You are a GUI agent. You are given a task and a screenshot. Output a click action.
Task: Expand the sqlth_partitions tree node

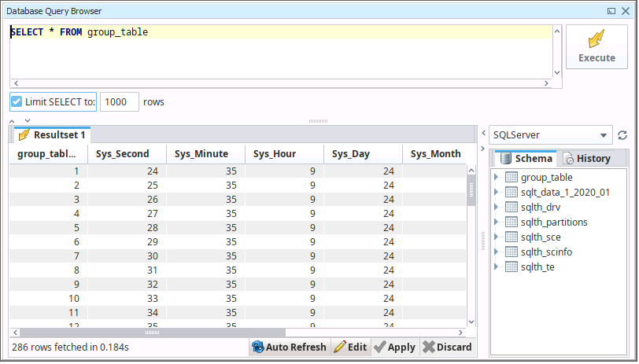coord(496,222)
